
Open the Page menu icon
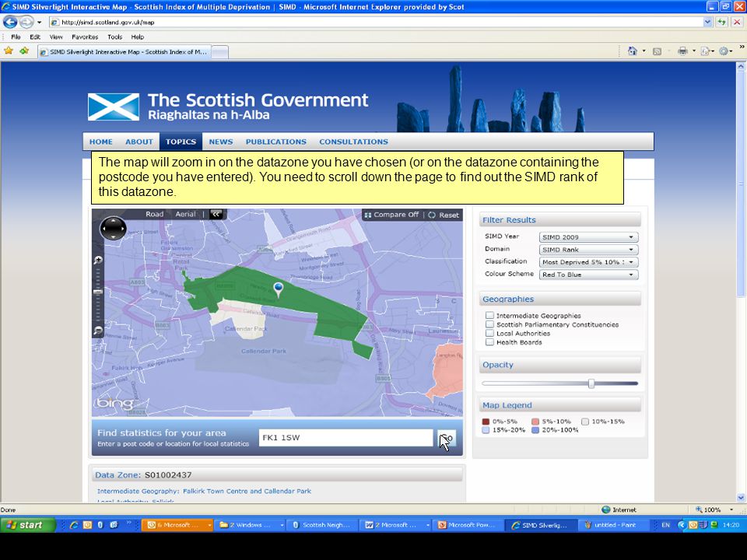[x=706, y=51]
